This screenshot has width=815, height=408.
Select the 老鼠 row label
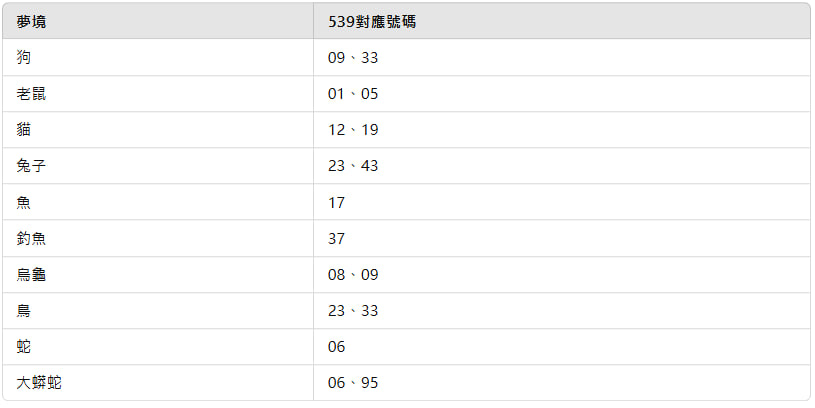(x=31, y=94)
